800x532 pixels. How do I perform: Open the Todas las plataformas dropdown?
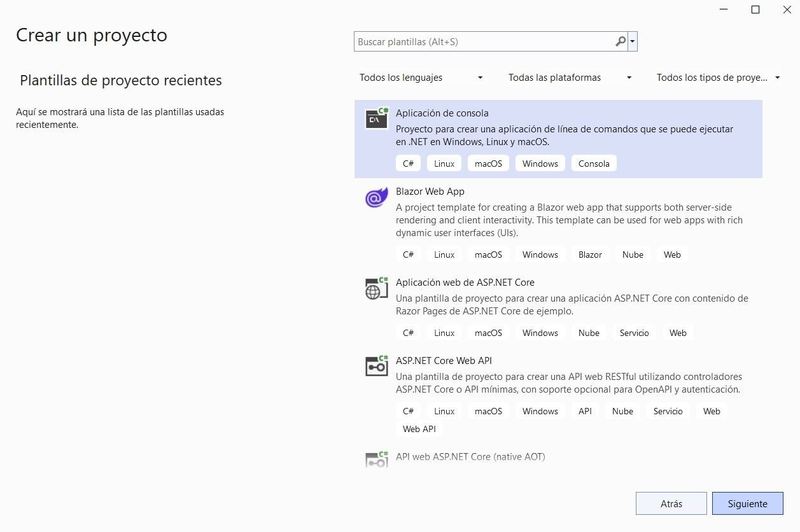pyautogui.click(x=568, y=77)
